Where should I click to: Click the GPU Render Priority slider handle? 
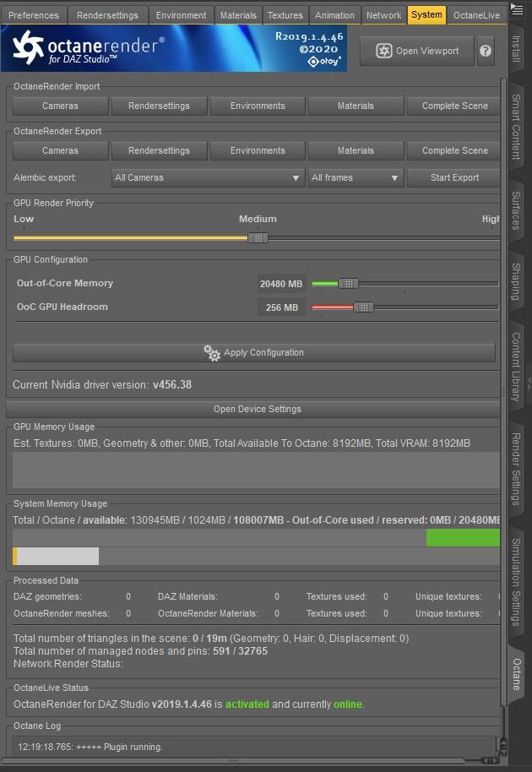[x=258, y=238]
